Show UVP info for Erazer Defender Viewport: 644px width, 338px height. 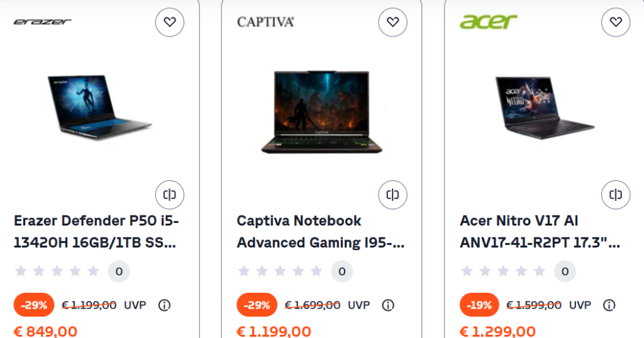165,305
